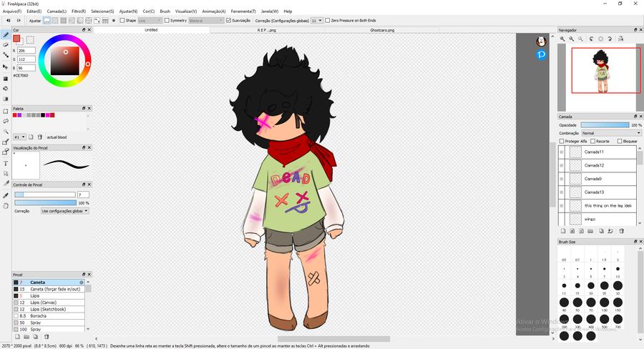Select the Text tool

(x=6, y=163)
